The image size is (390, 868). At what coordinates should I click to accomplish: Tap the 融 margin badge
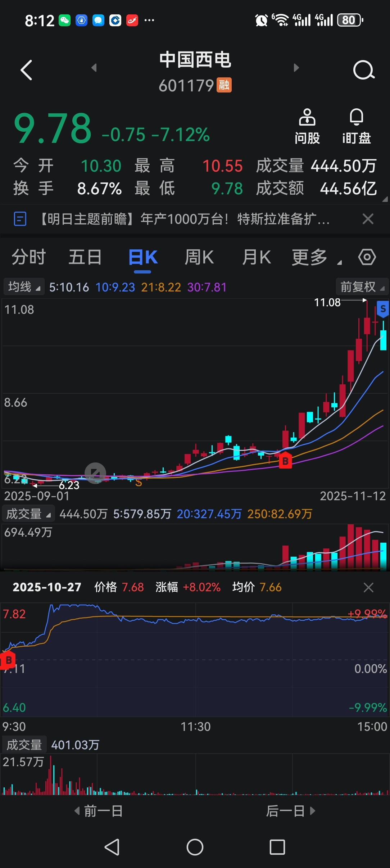pos(224,85)
